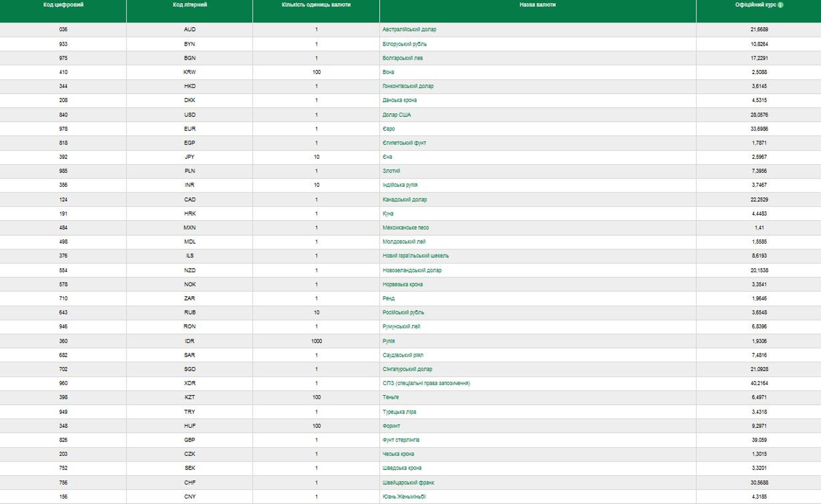The image size is (821, 504).
Task: Click the Назва валюти column header
Action: 537,5
